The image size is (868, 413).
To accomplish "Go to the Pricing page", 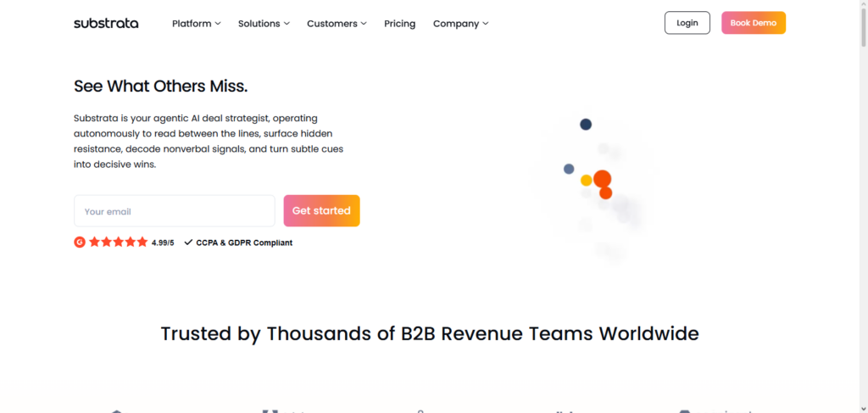I will (400, 23).
